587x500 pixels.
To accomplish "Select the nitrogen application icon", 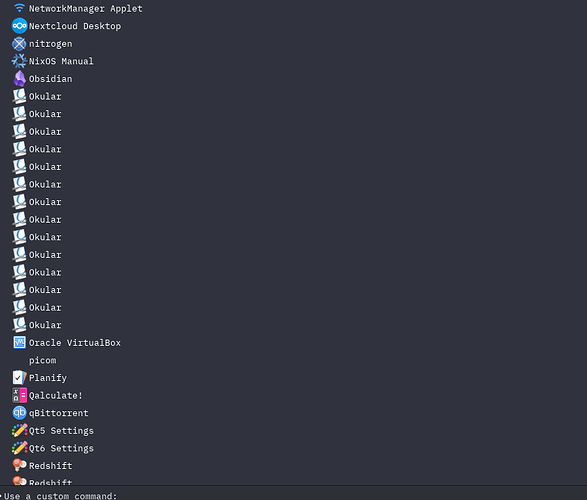I will (x=19, y=44).
